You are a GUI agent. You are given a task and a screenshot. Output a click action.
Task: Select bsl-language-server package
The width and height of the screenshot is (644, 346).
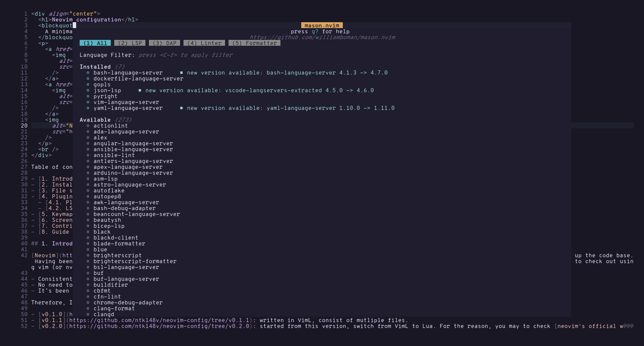tap(126, 267)
